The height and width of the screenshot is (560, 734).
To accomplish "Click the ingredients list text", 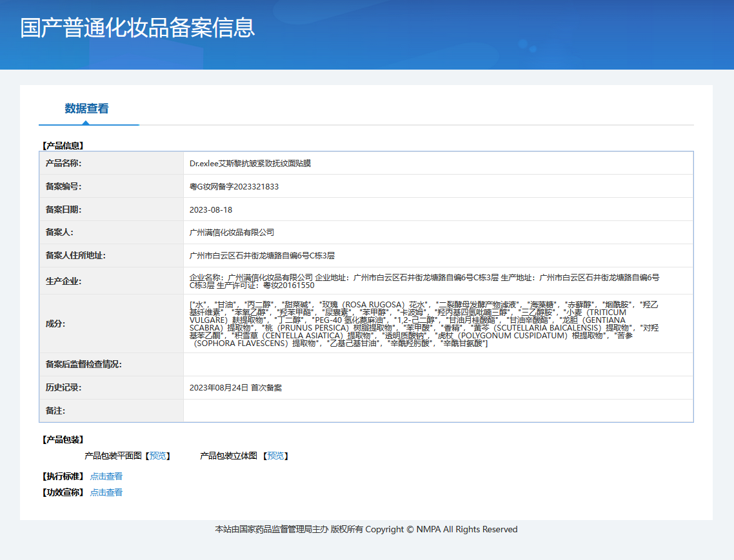I will 424,323.
